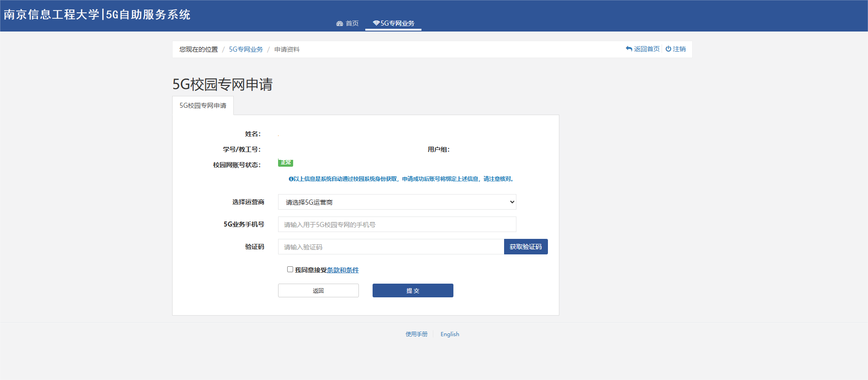Switch language via English link
The image size is (868, 380).
tap(450, 334)
